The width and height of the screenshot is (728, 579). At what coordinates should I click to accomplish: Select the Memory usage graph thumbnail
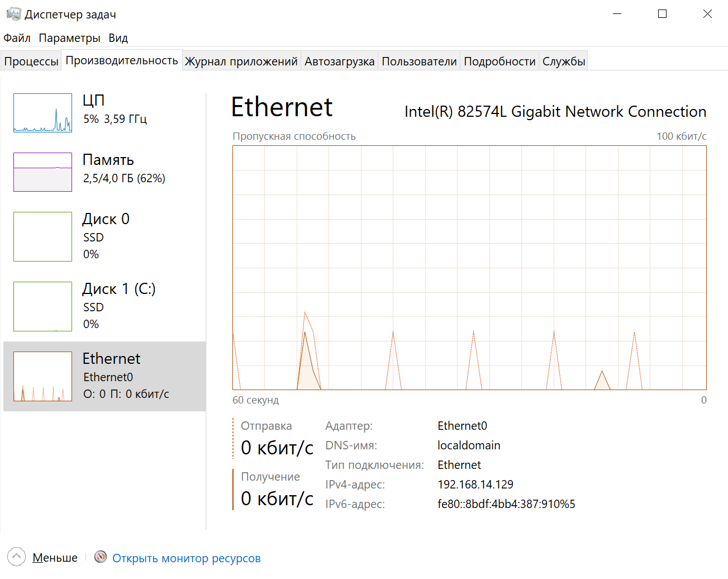coord(43,172)
